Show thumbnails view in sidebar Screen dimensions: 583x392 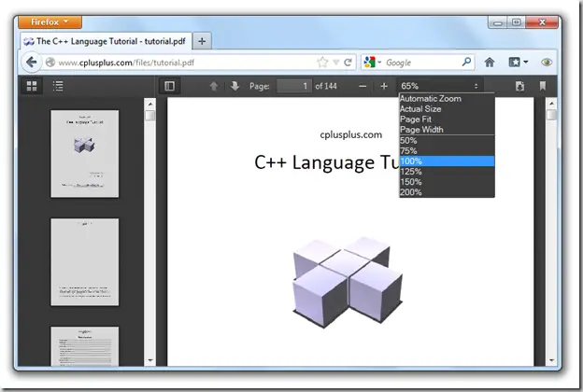(32, 86)
